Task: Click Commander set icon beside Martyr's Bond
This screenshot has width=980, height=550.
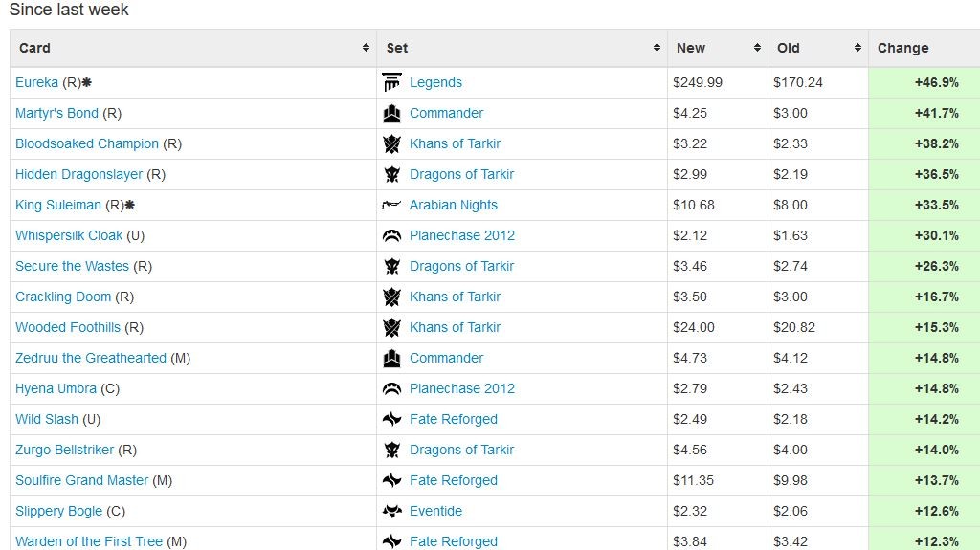Action: [x=391, y=113]
